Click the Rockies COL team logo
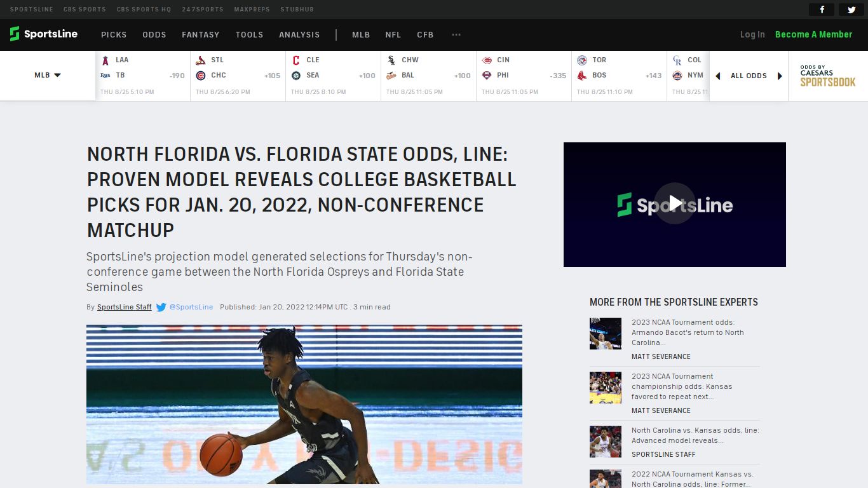This screenshot has width=868, height=488. [x=677, y=60]
